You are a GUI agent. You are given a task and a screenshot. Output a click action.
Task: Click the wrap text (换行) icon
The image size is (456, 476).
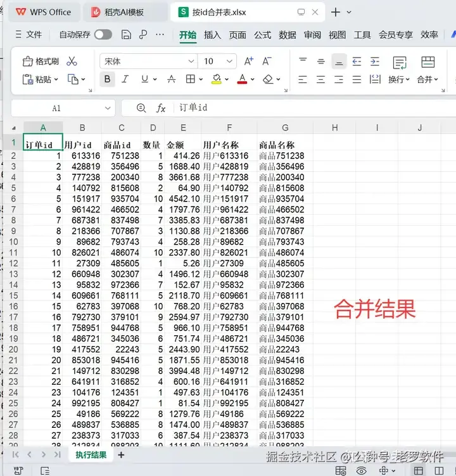pyautogui.click(x=399, y=63)
